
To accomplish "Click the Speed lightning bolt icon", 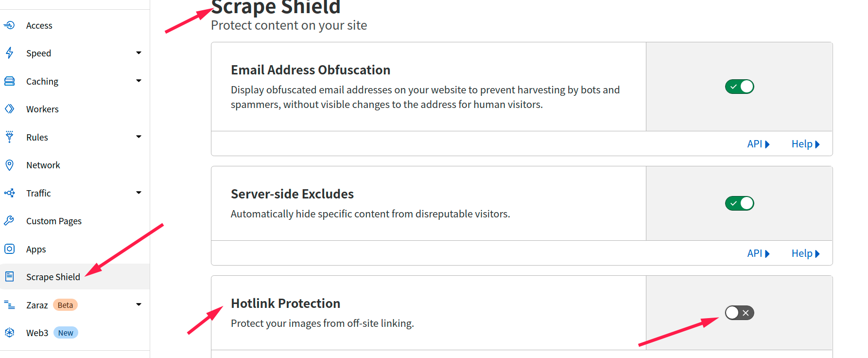I will (9, 53).
